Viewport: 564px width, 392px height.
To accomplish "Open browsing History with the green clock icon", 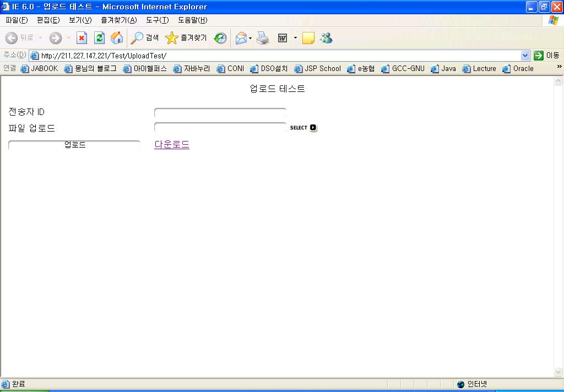I will pos(220,37).
